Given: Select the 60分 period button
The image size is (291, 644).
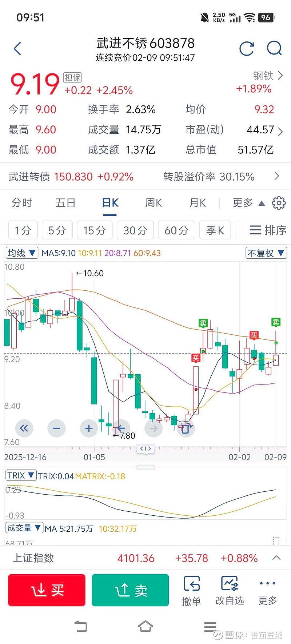Looking at the screenshot, I should tap(176, 230).
